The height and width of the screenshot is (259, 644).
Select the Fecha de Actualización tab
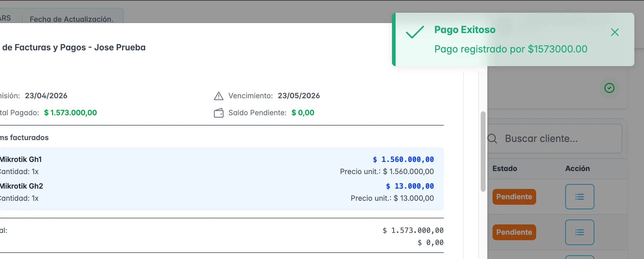tap(71, 19)
